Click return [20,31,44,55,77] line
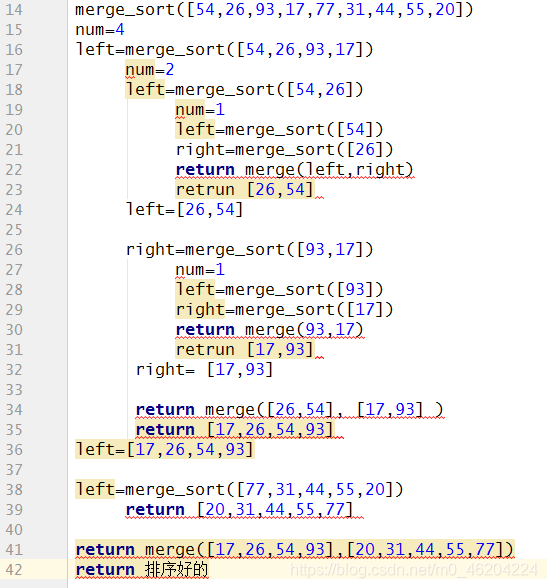This screenshot has width=547, height=588. pyautogui.click(x=240, y=510)
